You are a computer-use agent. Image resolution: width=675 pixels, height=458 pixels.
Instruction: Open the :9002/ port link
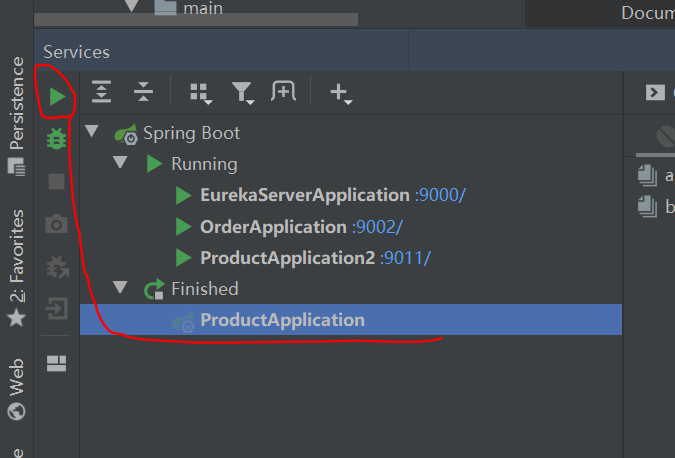(x=377, y=227)
